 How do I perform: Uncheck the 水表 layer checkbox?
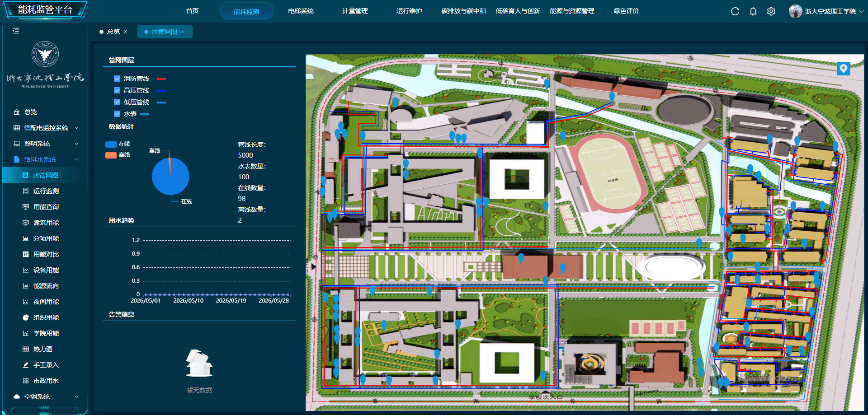pos(117,114)
